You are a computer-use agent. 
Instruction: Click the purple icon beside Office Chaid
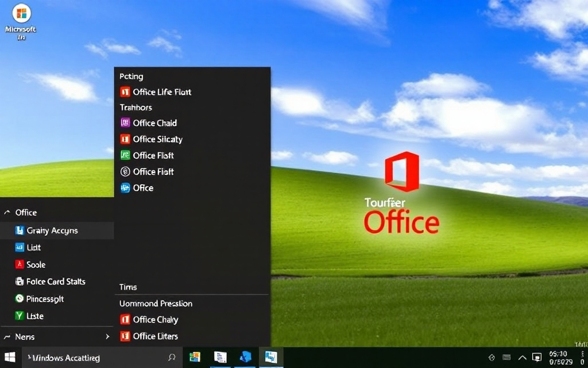pos(125,123)
